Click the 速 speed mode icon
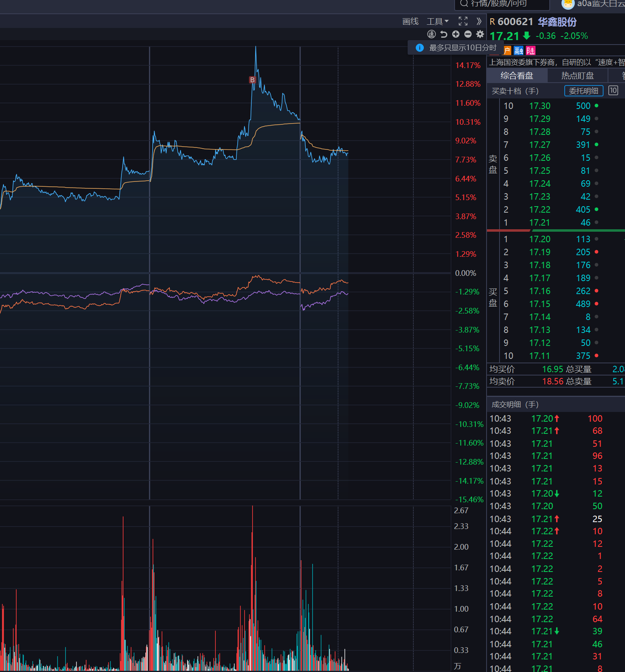This screenshot has width=625, height=672. 432,34
